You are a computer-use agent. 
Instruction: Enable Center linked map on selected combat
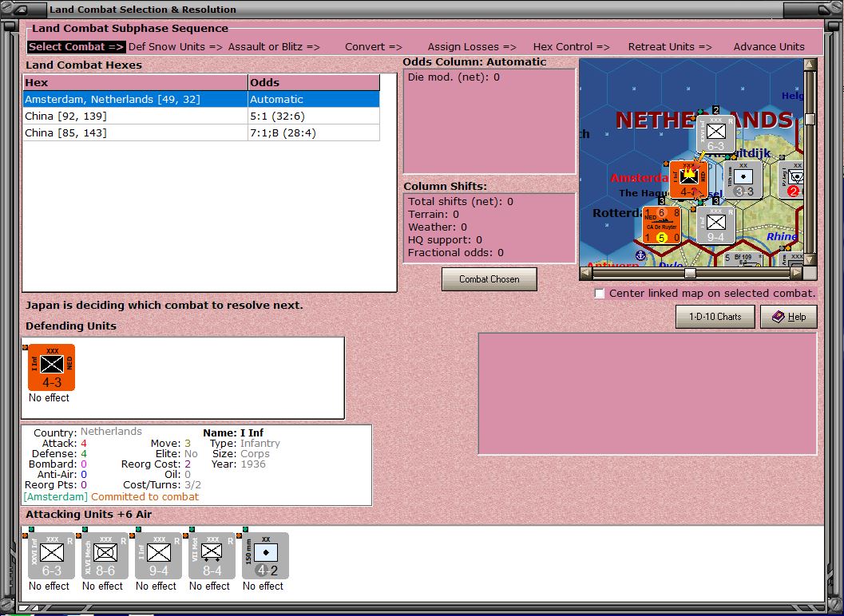coord(599,293)
